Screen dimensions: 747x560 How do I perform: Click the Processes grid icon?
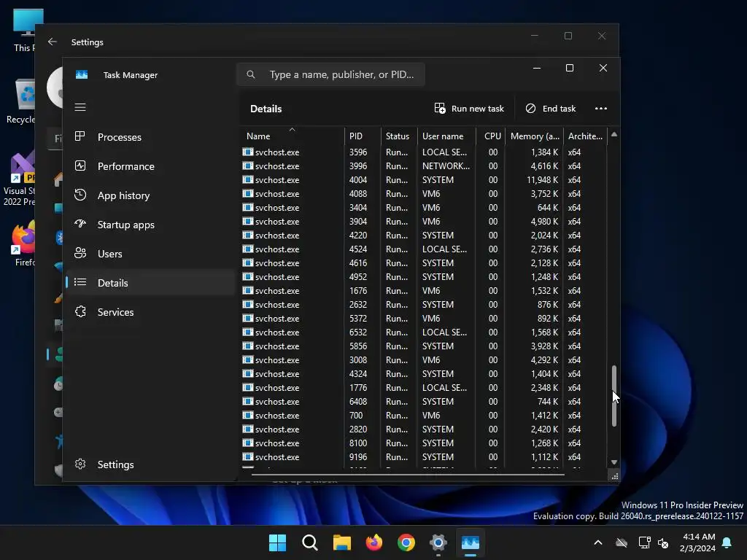coord(80,136)
